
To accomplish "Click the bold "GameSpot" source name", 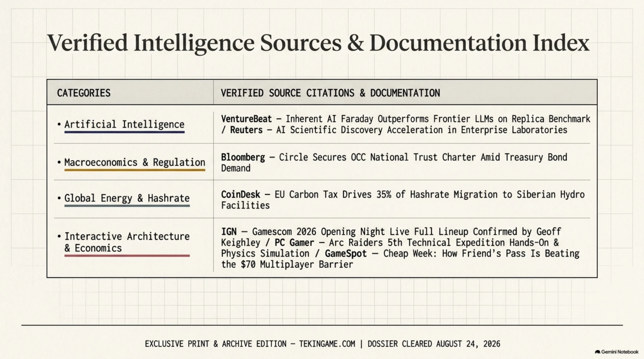I will (x=346, y=253).
